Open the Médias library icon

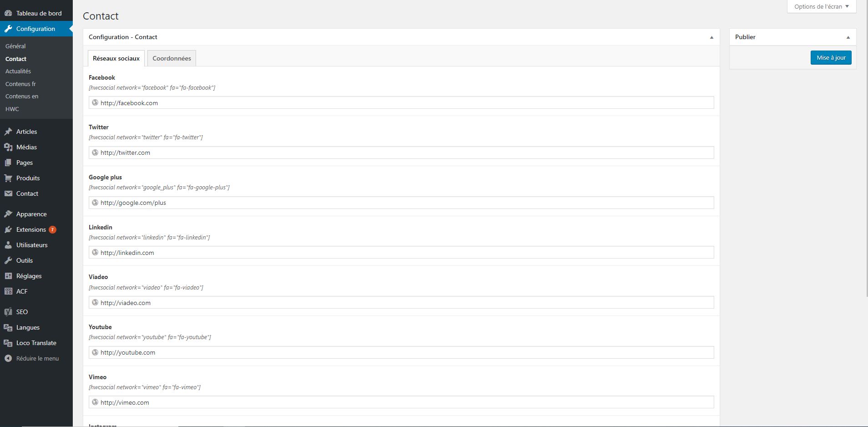tap(8, 147)
